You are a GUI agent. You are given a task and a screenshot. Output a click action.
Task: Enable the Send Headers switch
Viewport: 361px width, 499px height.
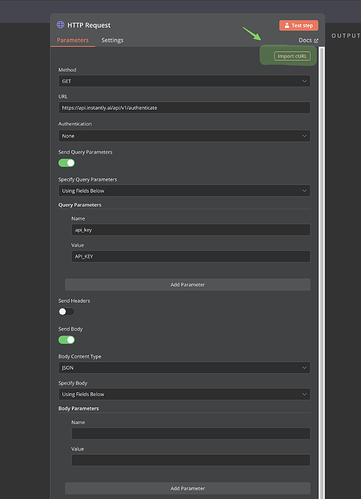(66, 312)
